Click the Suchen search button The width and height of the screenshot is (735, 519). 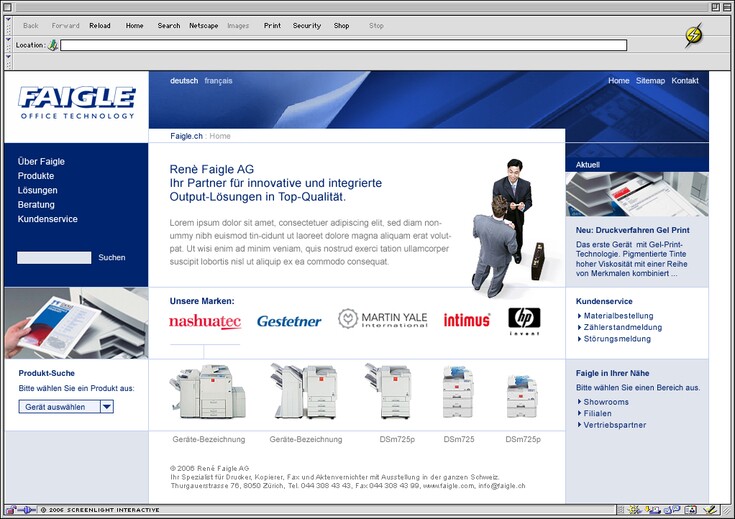[x=112, y=257]
